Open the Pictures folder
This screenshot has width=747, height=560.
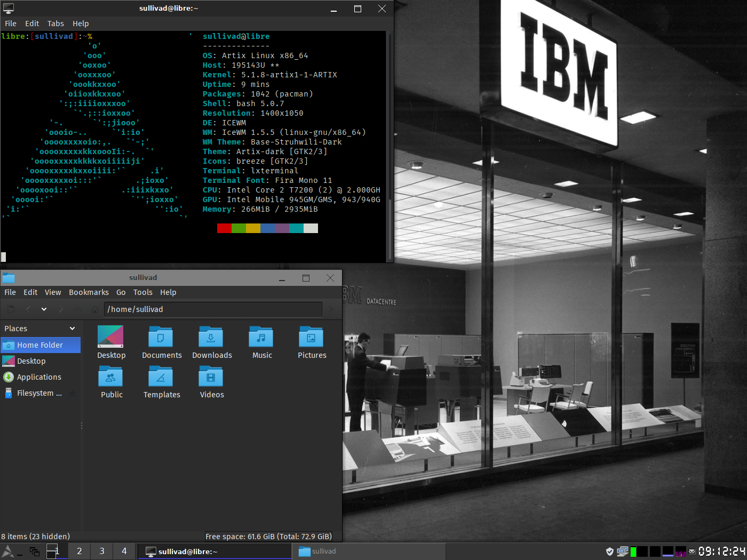312,342
